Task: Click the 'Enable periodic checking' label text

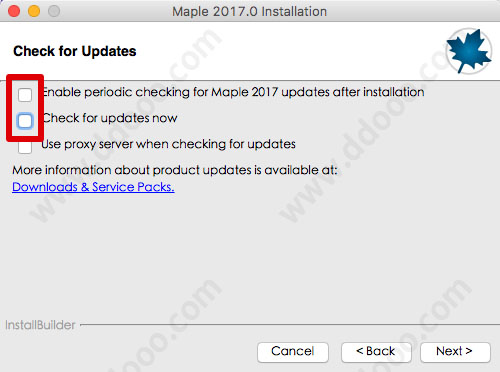Action: (x=233, y=92)
